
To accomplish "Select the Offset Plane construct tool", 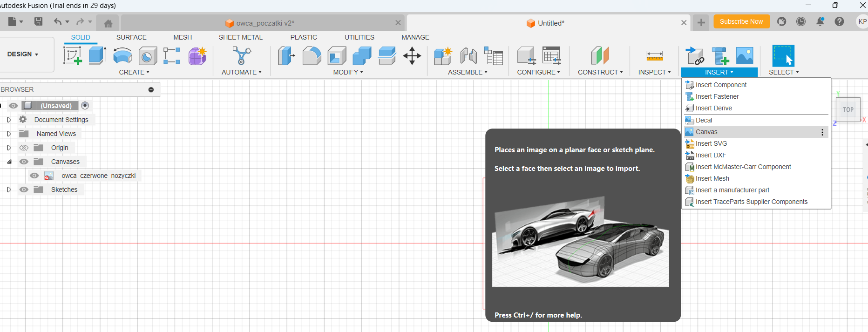I will click(x=600, y=56).
